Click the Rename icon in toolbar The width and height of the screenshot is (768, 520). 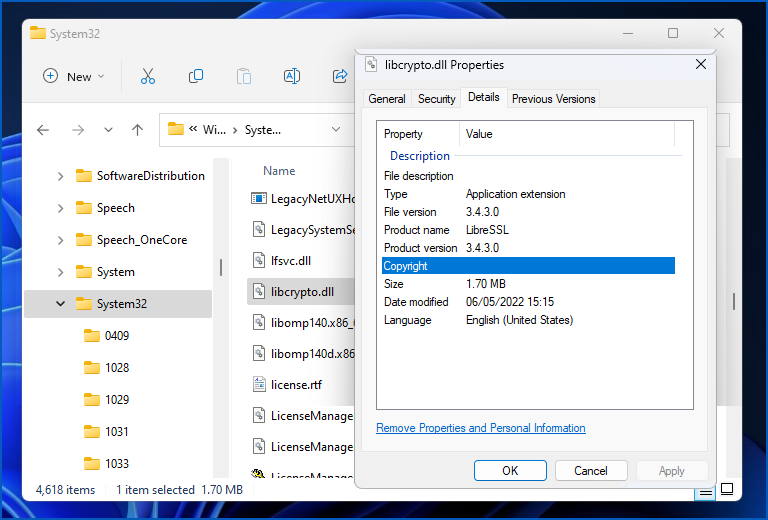(x=292, y=76)
